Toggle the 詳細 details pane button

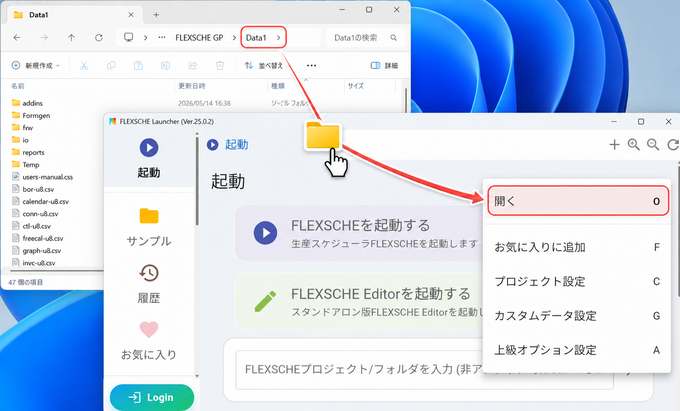tap(384, 65)
